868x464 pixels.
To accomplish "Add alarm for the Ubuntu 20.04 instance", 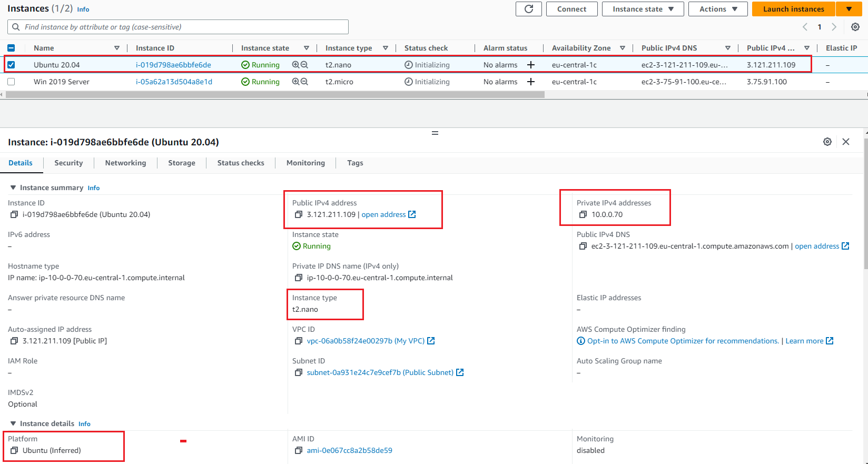I will click(x=531, y=65).
